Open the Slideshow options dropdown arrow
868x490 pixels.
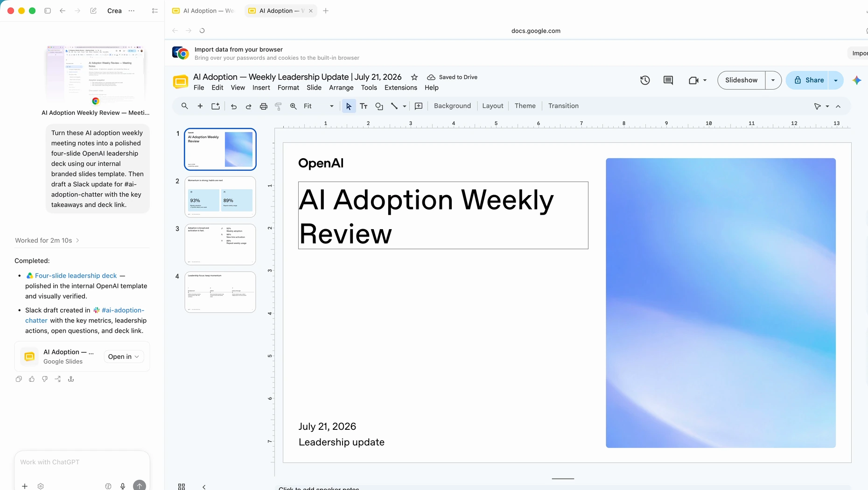[773, 80]
